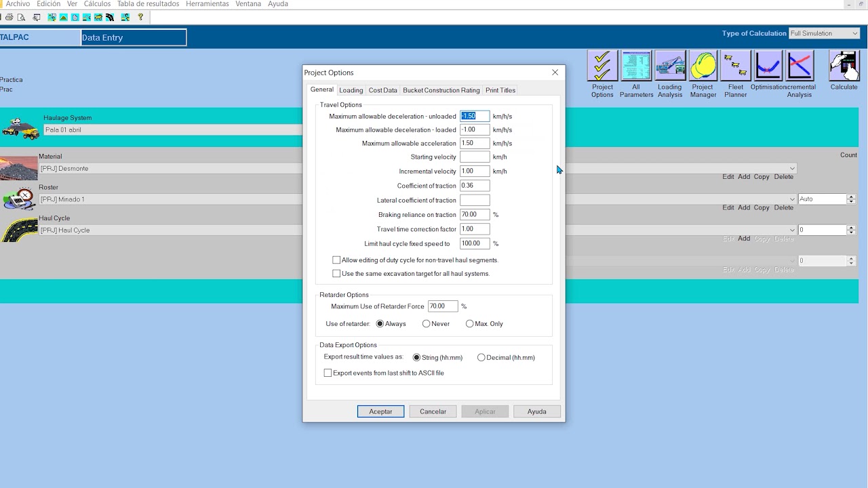Click the Haul Cycle road icon
This screenshot has height=488, width=868.
(20, 230)
